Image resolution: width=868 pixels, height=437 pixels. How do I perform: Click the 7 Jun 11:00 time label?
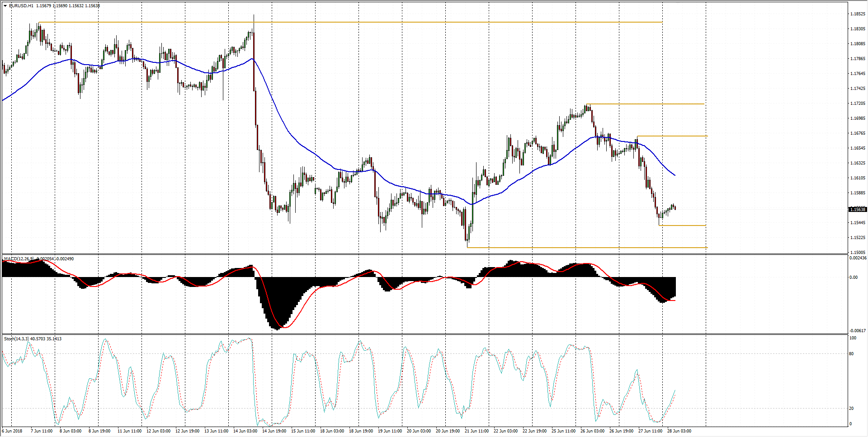(x=42, y=431)
